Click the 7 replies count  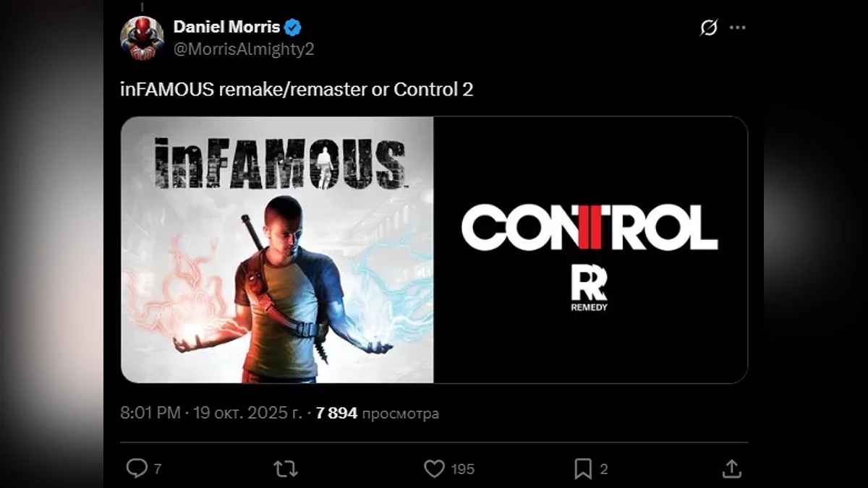click(x=157, y=469)
